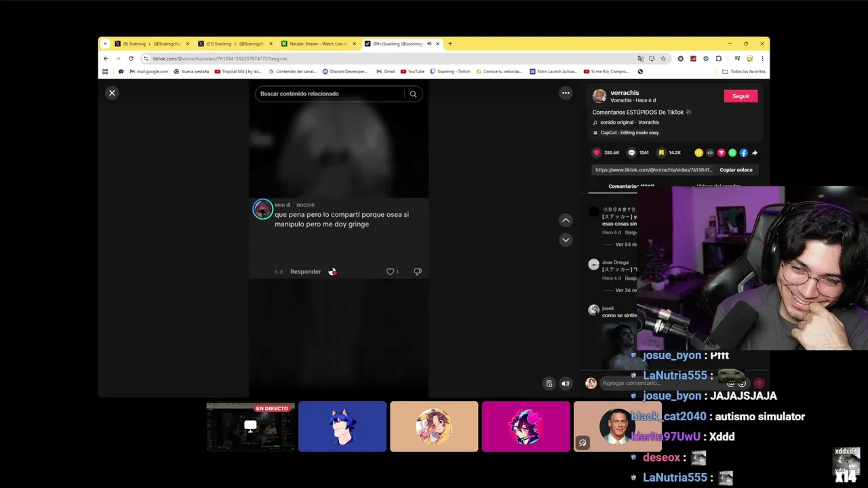Click Responder under the video comment

(306, 272)
